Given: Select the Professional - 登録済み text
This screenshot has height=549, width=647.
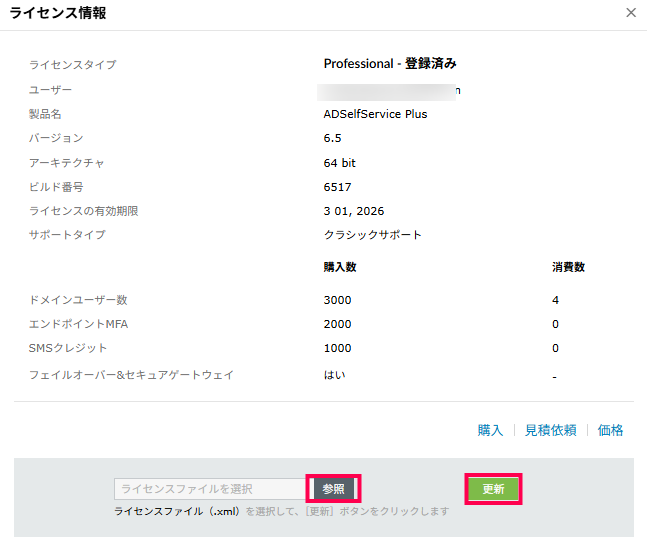Looking at the screenshot, I should click(390, 64).
